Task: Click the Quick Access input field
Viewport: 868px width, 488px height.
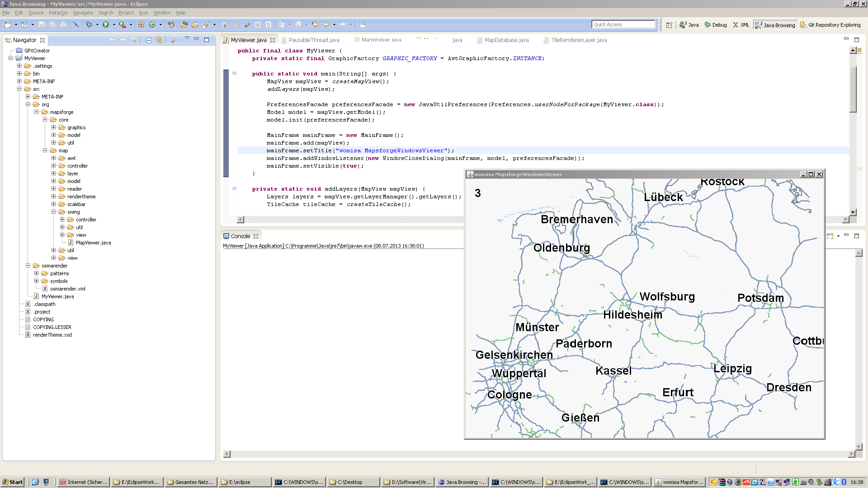Action: point(623,24)
